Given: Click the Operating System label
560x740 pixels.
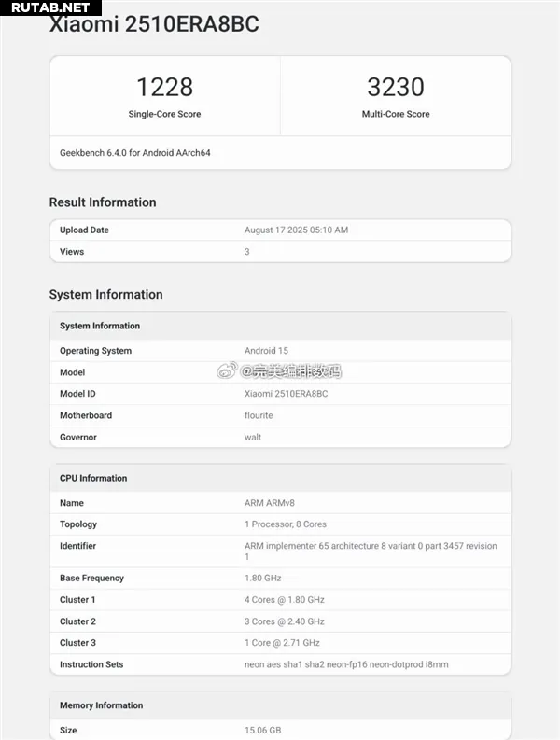Looking at the screenshot, I should 95,351.
